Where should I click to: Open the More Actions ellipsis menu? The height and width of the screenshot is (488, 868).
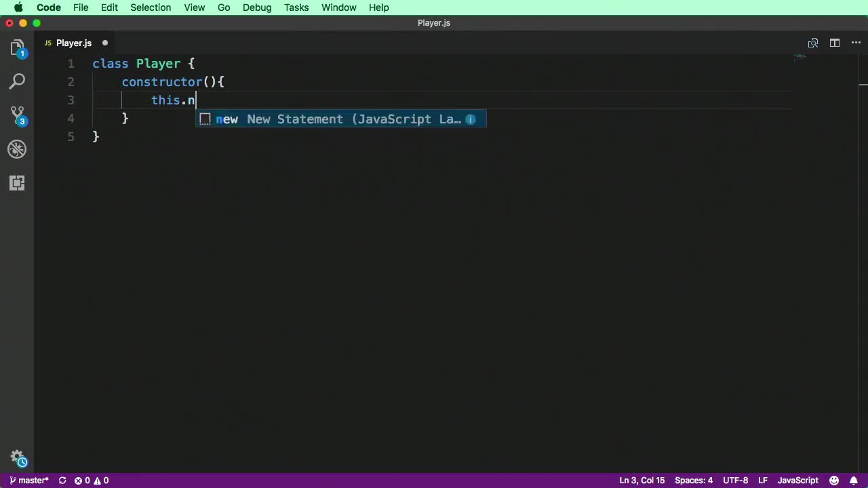(856, 43)
